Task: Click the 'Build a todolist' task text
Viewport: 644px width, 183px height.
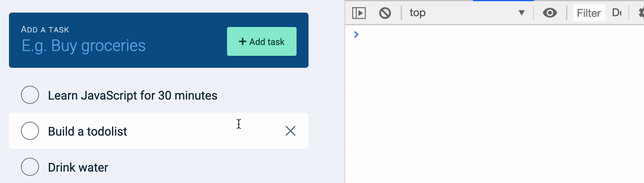Action: point(88,131)
